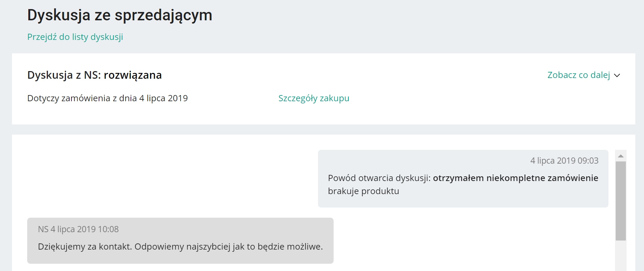Viewport: 644px width, 271px height.
Task: Open the Szczegóły zakupu link
Action: 314,98
